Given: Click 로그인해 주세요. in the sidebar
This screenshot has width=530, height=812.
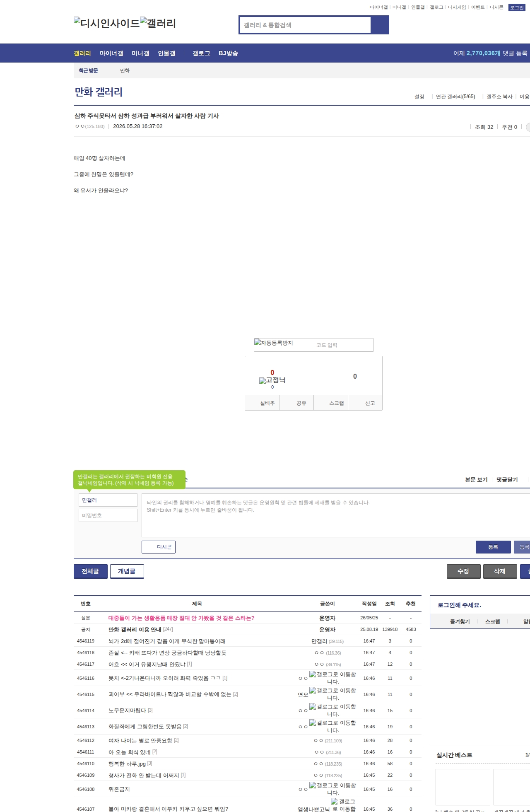Looking at the screenshot, I should (x=460, y=605).
